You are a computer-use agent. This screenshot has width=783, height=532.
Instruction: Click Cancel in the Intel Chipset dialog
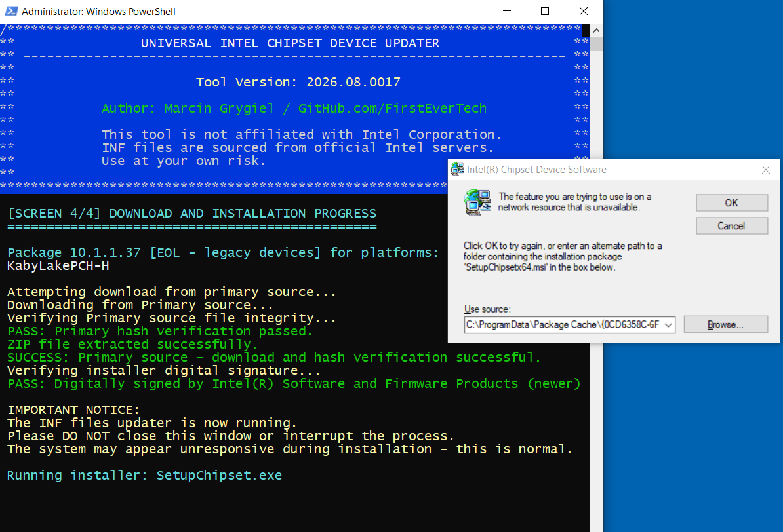[x=732, y=225]
